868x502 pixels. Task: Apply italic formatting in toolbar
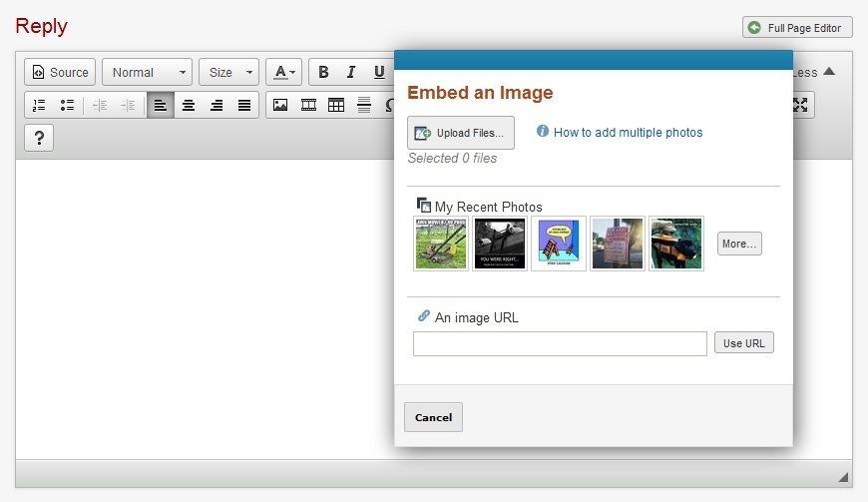tap(351, 72)
